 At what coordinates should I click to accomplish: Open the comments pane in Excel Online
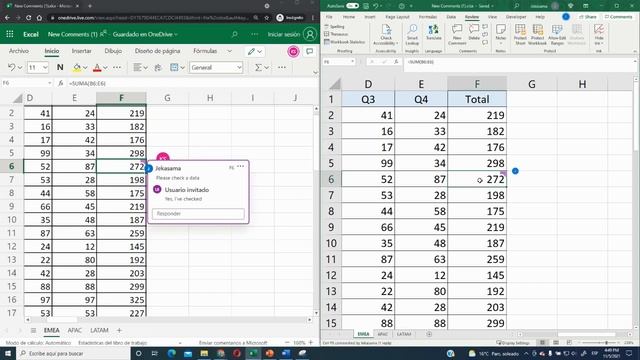click(x=310, y=51)
